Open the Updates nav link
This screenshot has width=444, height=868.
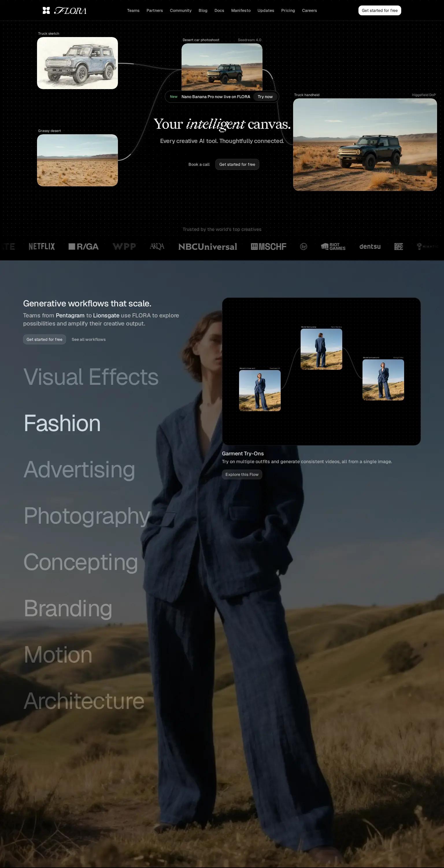click(266, 10)
